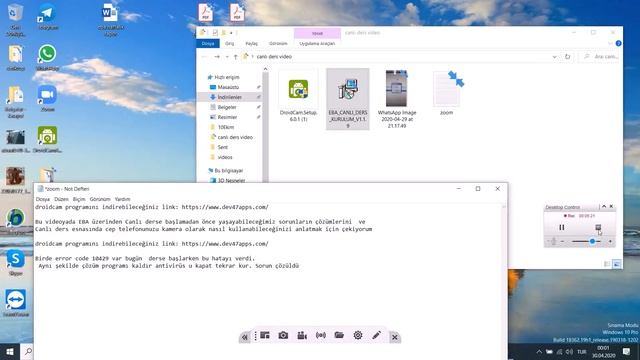Open Notepad Yardım menu
Image resolution: width=640 pixels, height=360 pixels.
[122, 199]
